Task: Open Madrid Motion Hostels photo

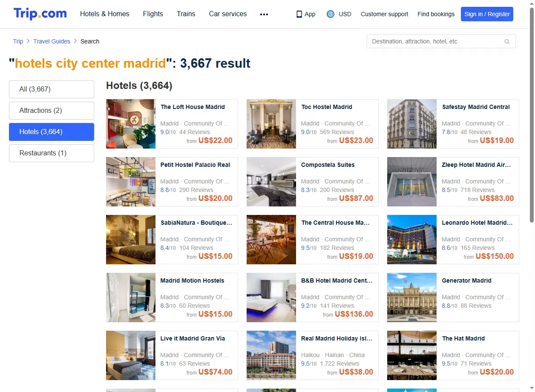Action: (131, 298)
